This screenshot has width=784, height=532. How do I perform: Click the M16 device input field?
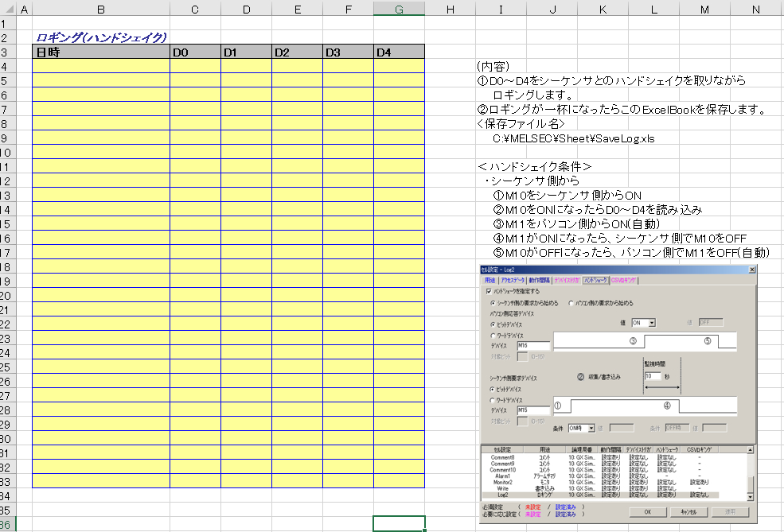(532, 346)
